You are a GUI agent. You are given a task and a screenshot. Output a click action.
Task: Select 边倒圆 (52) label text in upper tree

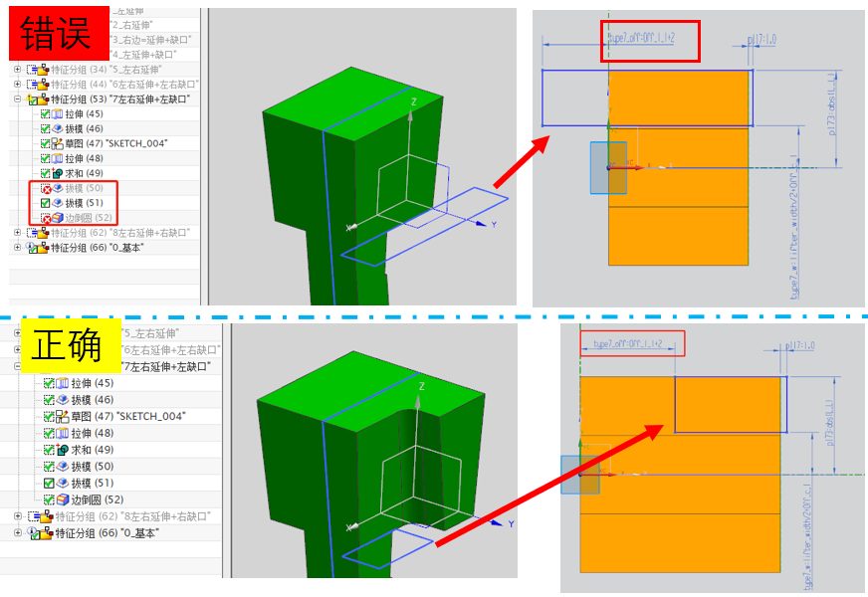coord(89,218)
